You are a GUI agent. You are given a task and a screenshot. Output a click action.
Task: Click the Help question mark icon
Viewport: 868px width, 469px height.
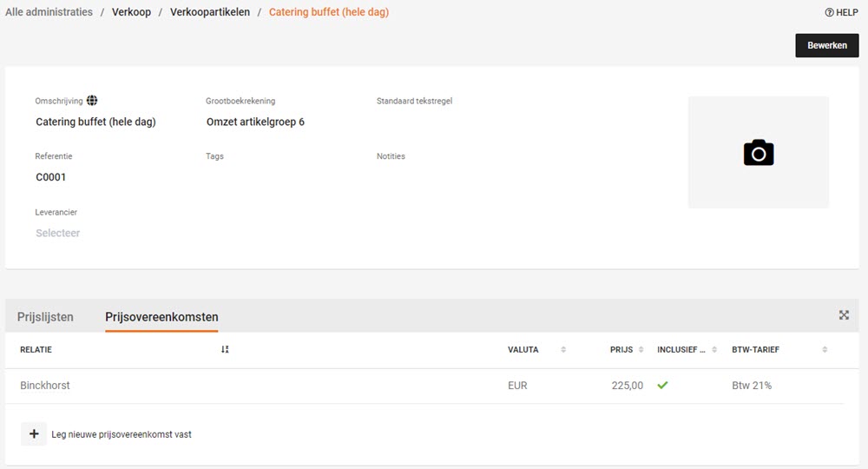[x=829, y=12]
